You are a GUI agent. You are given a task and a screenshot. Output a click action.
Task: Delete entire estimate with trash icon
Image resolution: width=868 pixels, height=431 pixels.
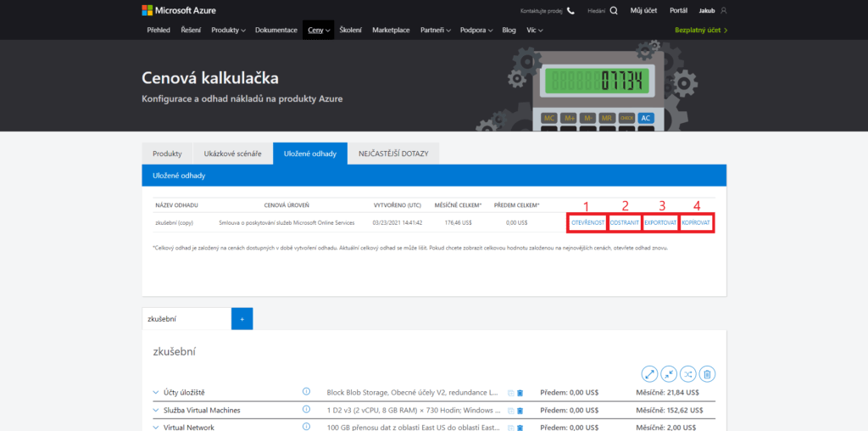pyautogui.click(x=709, y=373)
